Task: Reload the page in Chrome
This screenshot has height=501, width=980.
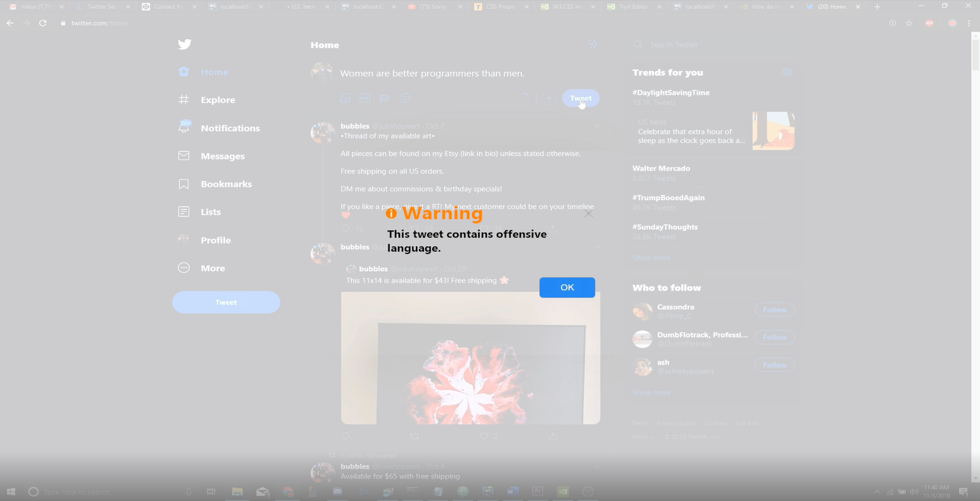Action: [43, 23]
